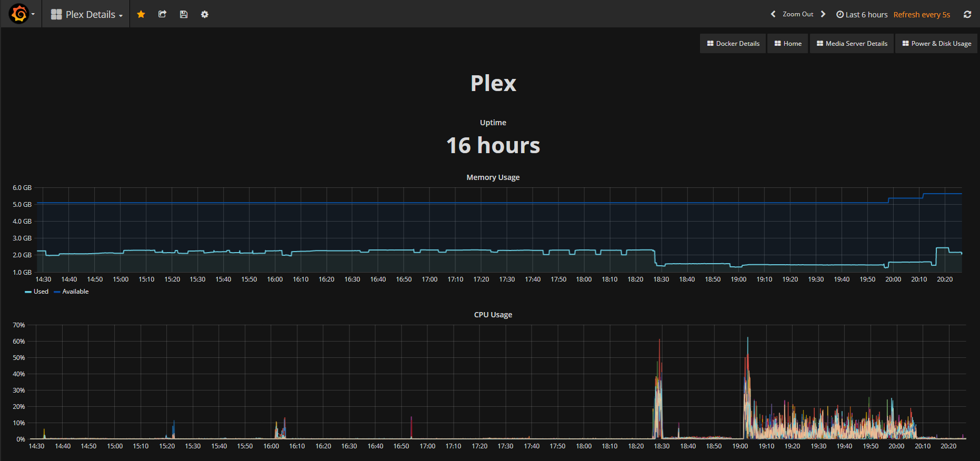Screen dimensions: 980x461
Task: Open Power & Disk Usage dashboard link
Action: (937, 43)
